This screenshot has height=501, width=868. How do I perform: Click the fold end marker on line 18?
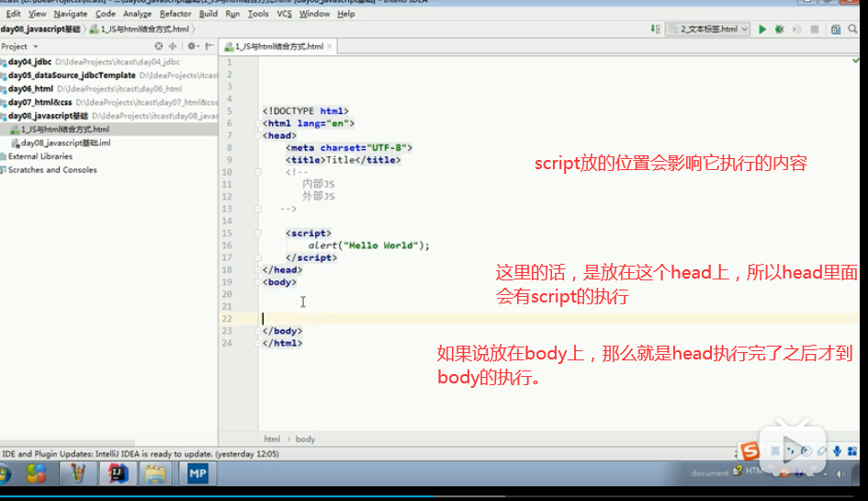click(258, 270)
